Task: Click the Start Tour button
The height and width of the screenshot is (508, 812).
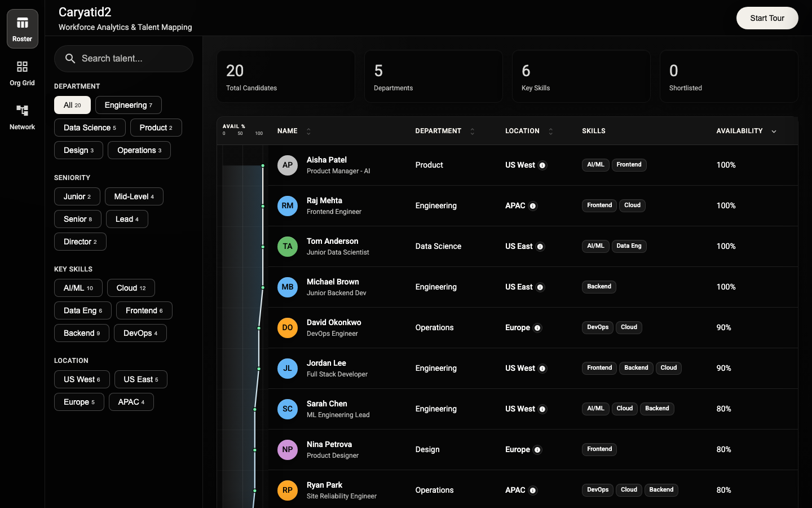Action: pyautogui.click(x=767, y=18)
